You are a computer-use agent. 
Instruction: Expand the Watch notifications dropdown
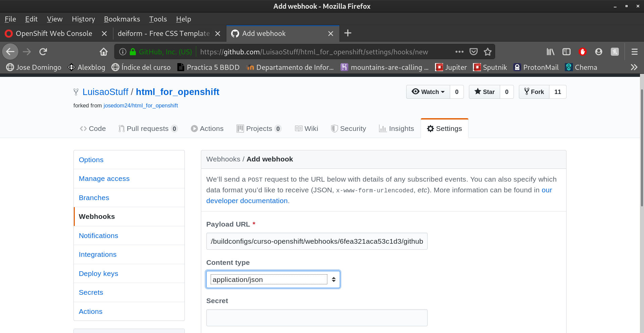point(428,92)
